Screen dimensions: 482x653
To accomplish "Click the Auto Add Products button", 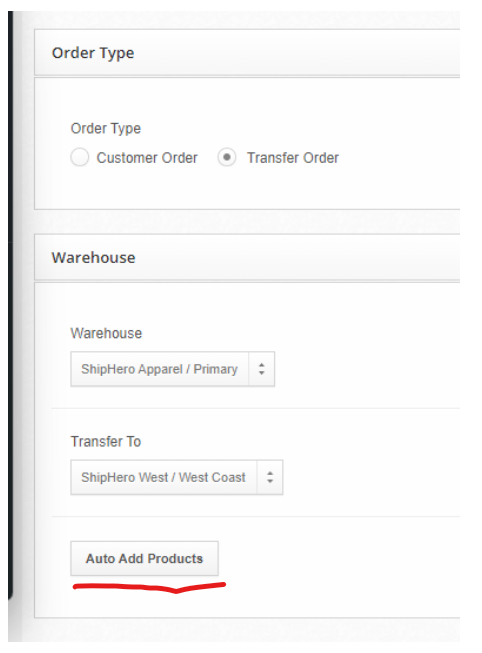I will click(144, 558).
